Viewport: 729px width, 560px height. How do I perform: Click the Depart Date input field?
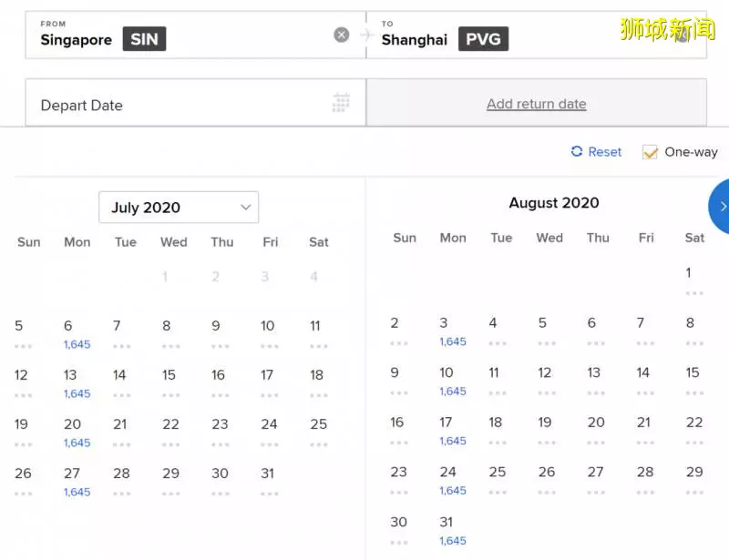click(x=196, y=103)
